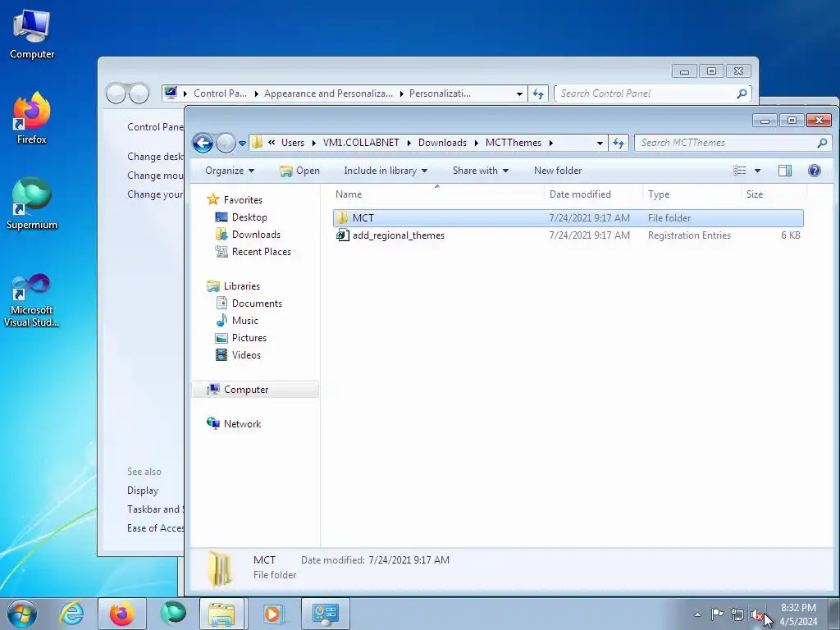840x630 pixels.
Task: Open recent locations dropdown beside Forward arrow
Action: (x=242, y=143)
